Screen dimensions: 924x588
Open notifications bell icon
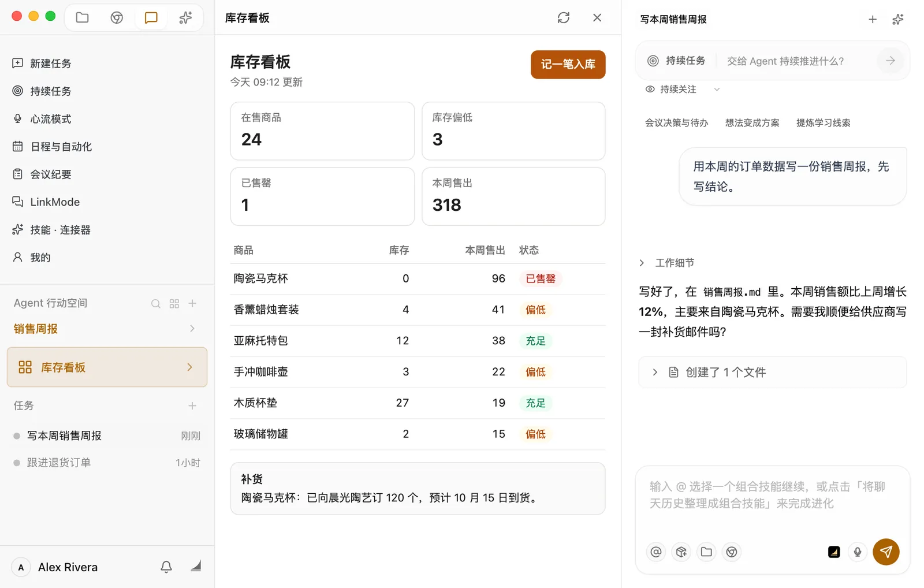tap(166, 567)
